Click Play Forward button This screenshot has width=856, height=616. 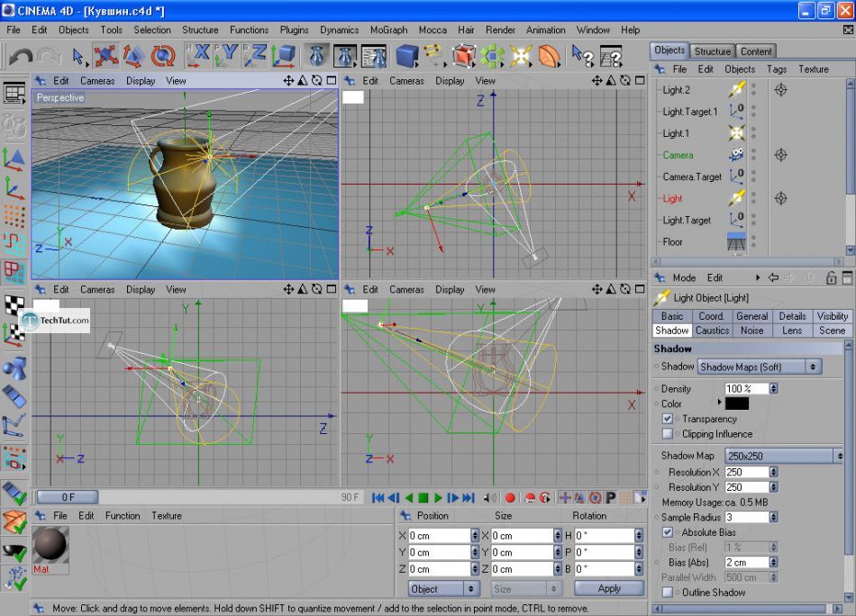pos(438,498)
